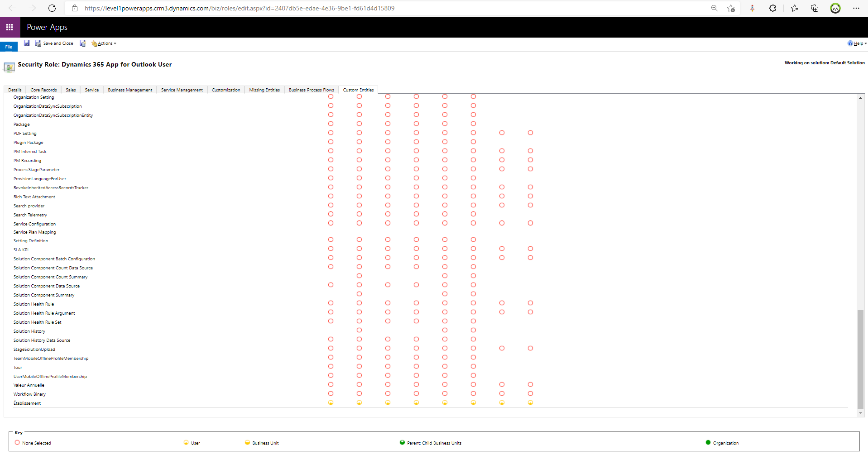The width and height of the screenshot is (868, 455).
Task: Click the Save and Close button label
Action: coord(58,43)
